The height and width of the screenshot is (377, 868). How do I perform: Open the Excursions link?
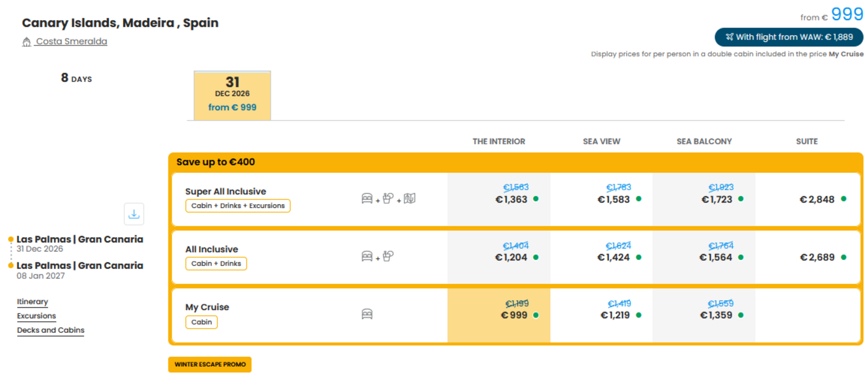(36, 316)
